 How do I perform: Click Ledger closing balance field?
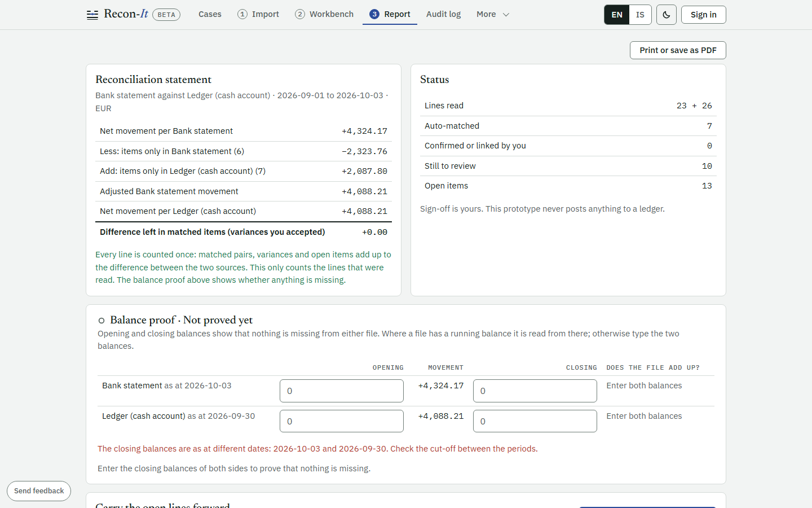[535, 421]
